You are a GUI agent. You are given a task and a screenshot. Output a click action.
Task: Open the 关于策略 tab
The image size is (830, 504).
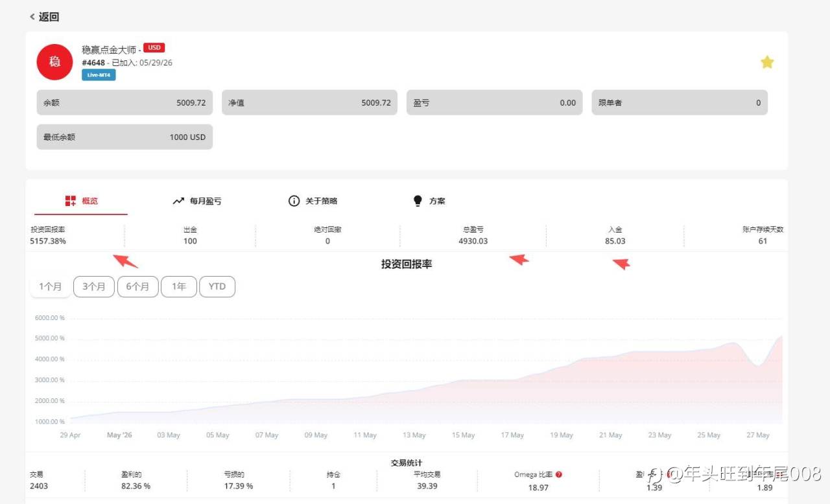click(x=313, y=201)
